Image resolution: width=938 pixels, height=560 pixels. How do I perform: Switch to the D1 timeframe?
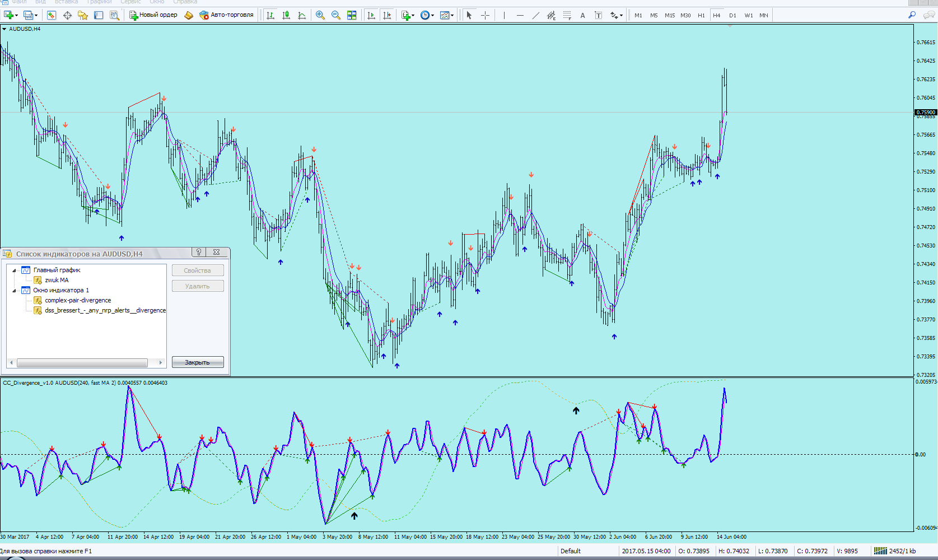tap(732, 15)
